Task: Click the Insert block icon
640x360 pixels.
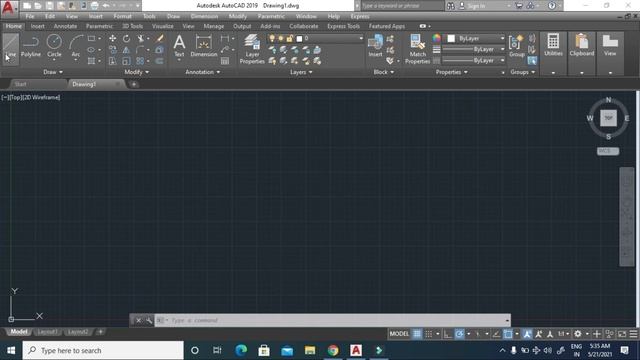Action: [375, 45]
